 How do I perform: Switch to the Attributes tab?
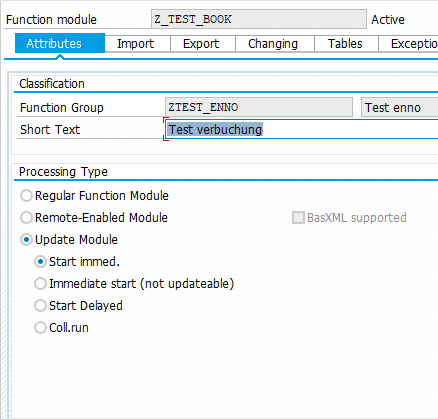(60, 44)
